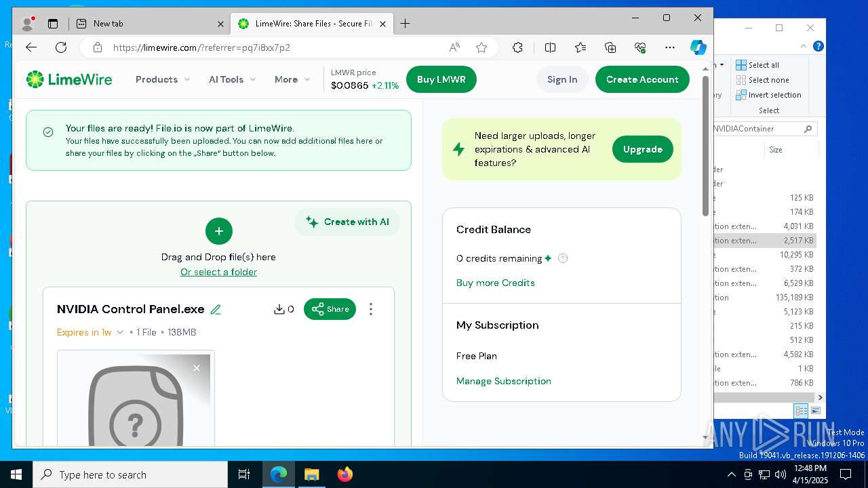Open Browser essentials heart icon

coord(640,47)
